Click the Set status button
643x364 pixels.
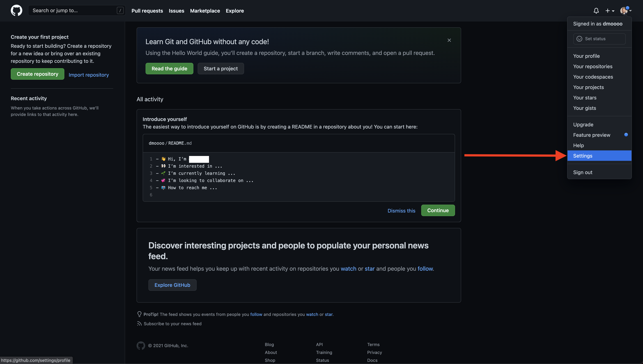coord(599,39)
